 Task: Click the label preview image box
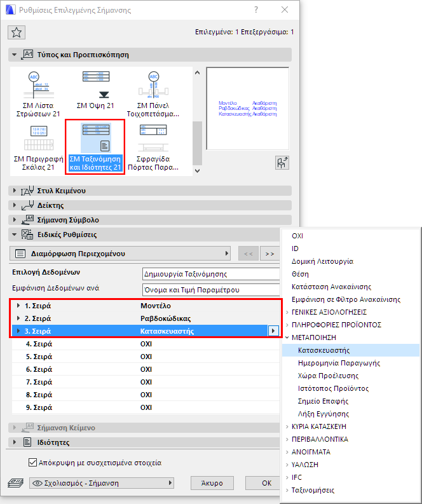pos(247,108)
